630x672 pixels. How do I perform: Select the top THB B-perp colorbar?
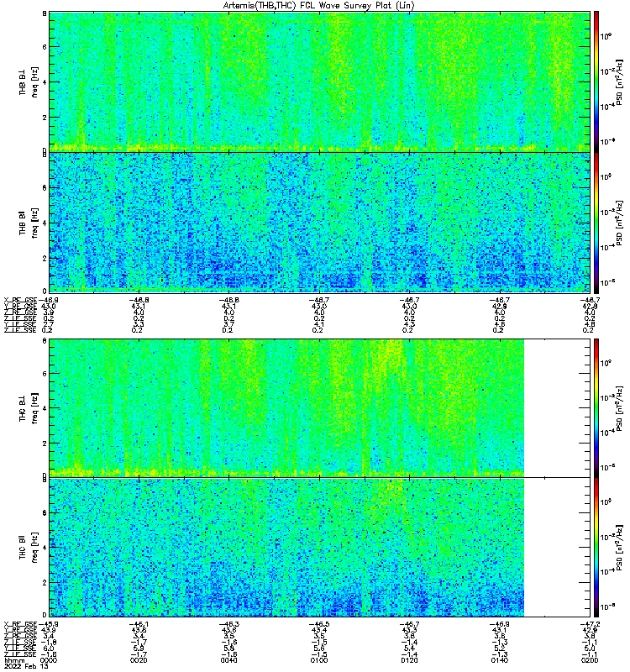pos(596,81)
